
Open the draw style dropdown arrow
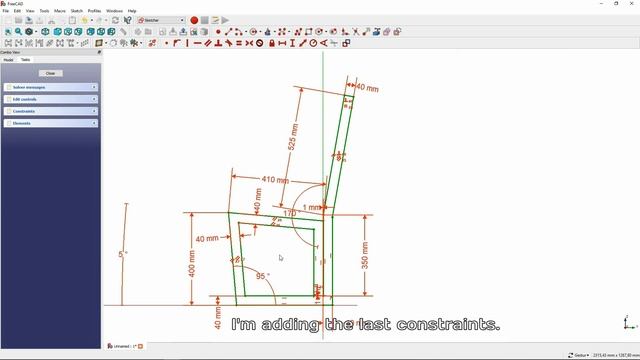tap(36, 31)
